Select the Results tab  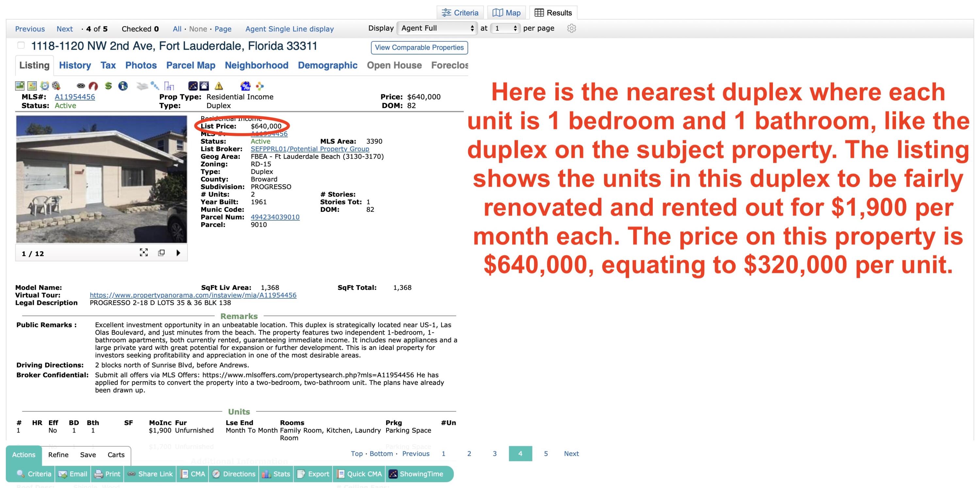553,12
